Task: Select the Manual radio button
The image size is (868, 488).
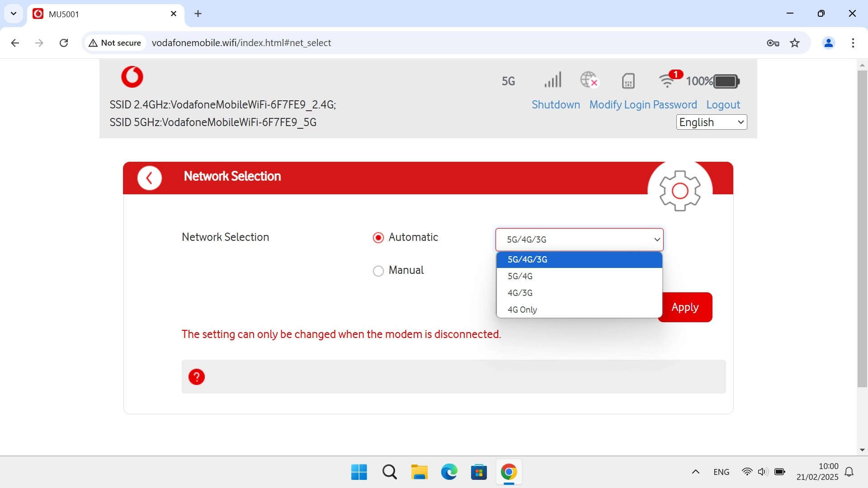Action: click(x=378, y=271)
